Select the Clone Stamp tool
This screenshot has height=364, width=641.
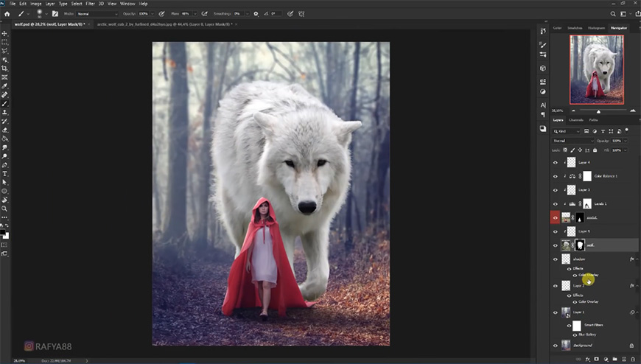point(5,112)
